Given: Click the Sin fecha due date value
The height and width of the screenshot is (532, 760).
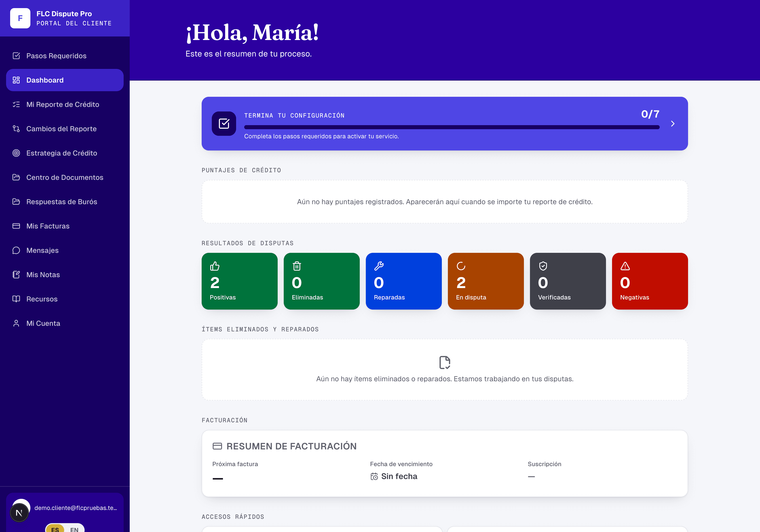Looking at the screenshot, I should click(x=399, y=476).
